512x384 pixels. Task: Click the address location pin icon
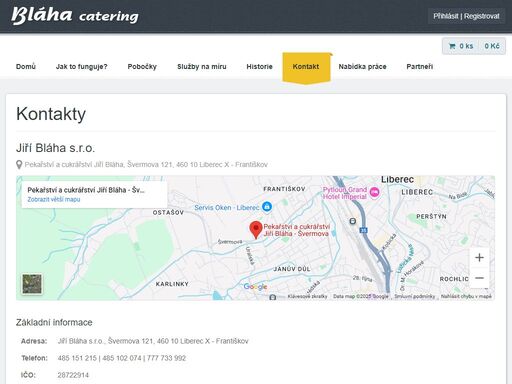pyautogui.click(x=19, y=165)
